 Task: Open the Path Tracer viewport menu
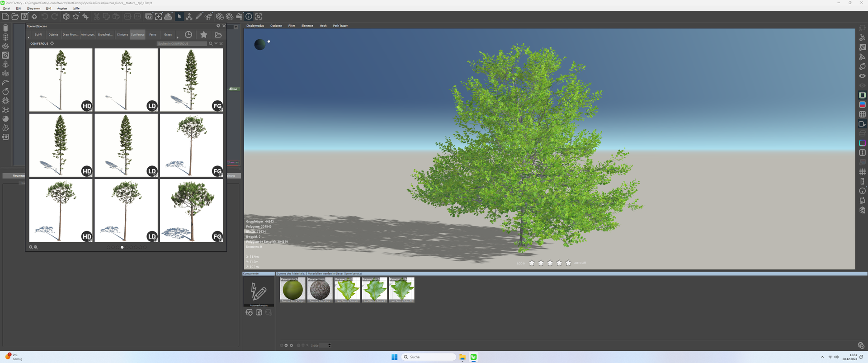point(340,26)
